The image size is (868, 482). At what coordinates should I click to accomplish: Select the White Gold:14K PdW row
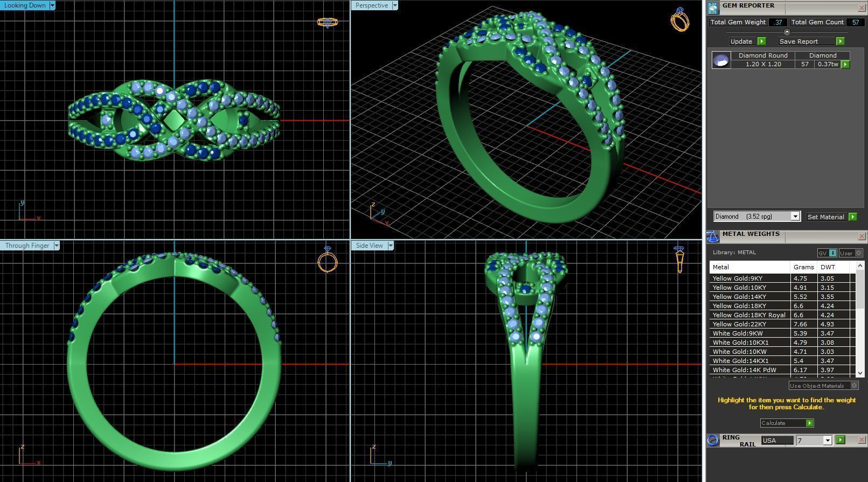tap(782, 370)
